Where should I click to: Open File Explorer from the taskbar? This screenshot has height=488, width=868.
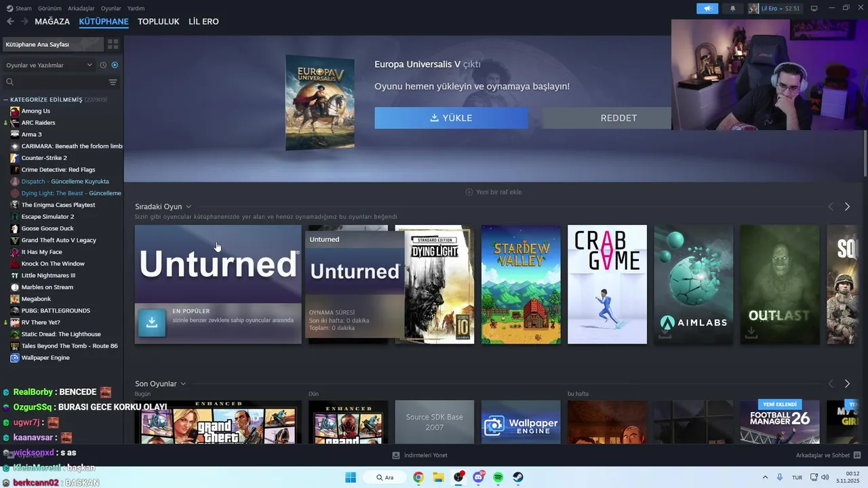coord(439,477)
